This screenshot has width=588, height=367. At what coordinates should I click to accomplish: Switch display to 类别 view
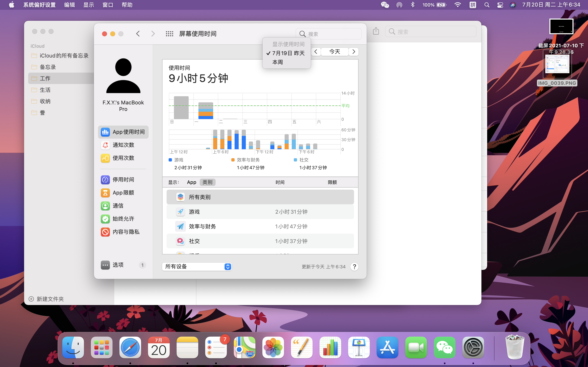207,182
